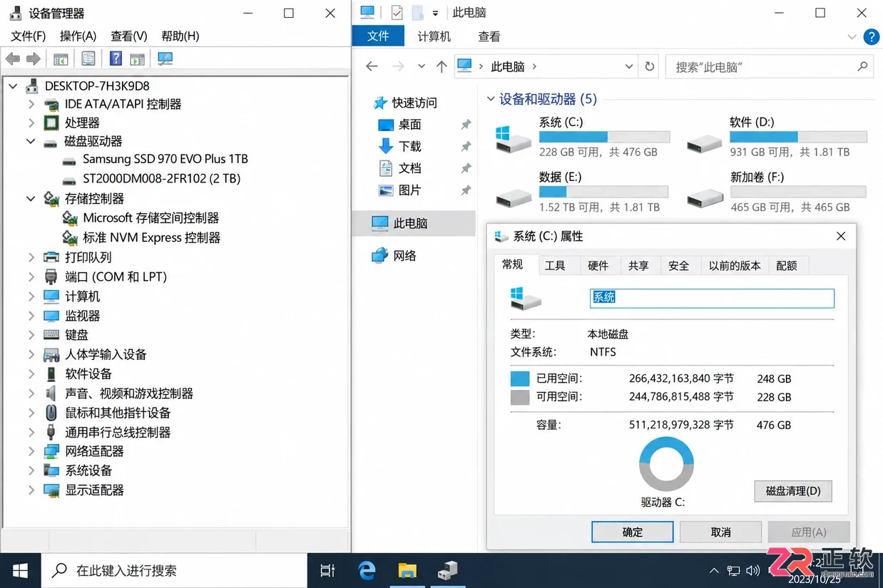Collapse the DESKTOP-7H3K9D8 root node
The height and width of the screenshot is (588, 883).
click(13, 86)
